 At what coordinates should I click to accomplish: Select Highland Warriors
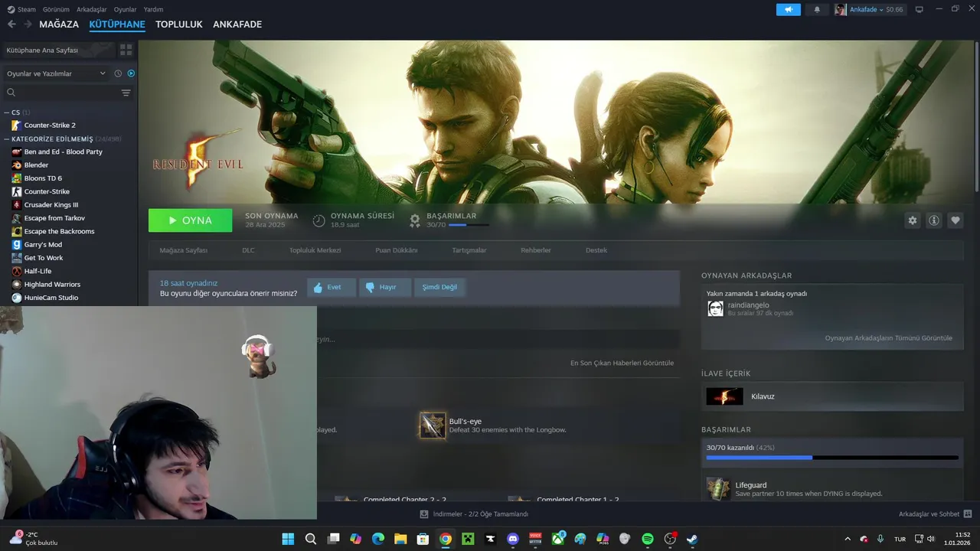tap(52, 285)
